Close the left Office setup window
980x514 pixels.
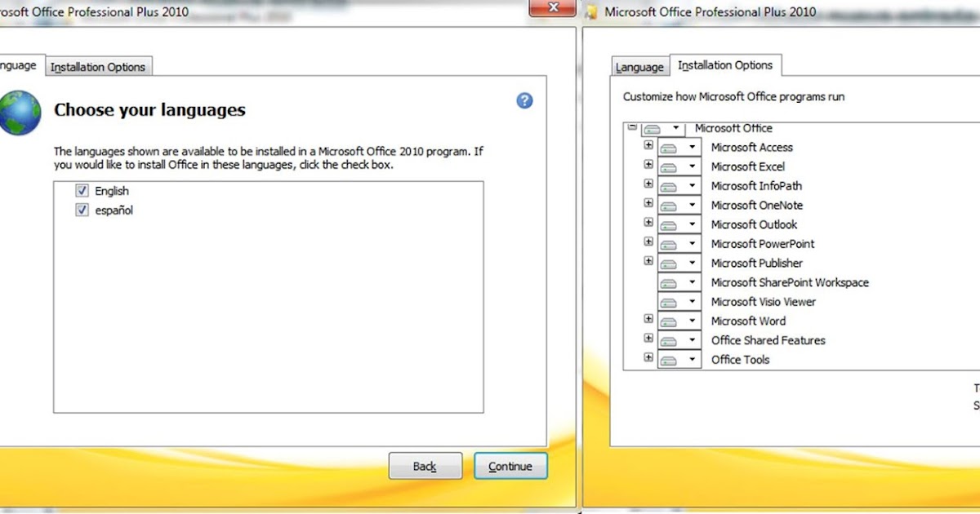pos(552,9)
